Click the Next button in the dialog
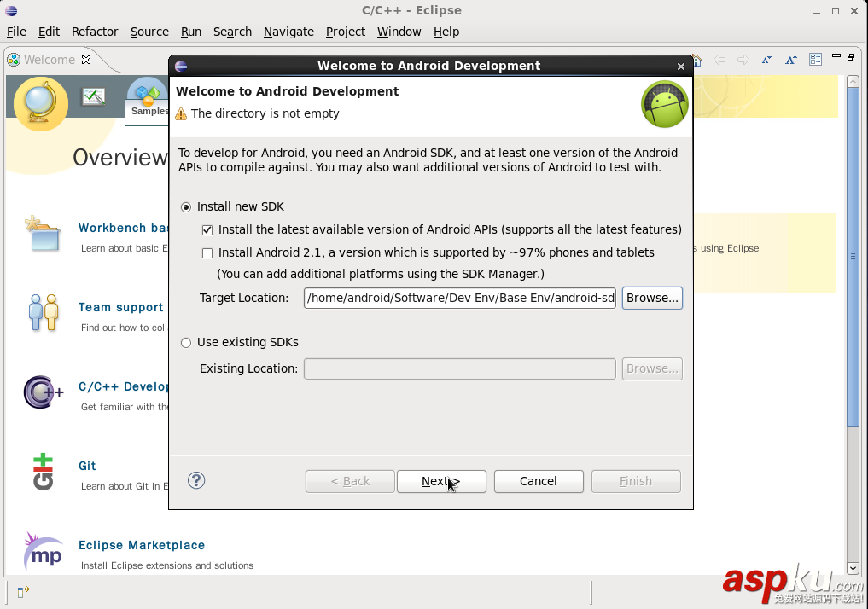The height and width of the screenshot is (609, 868). point(441,481)
